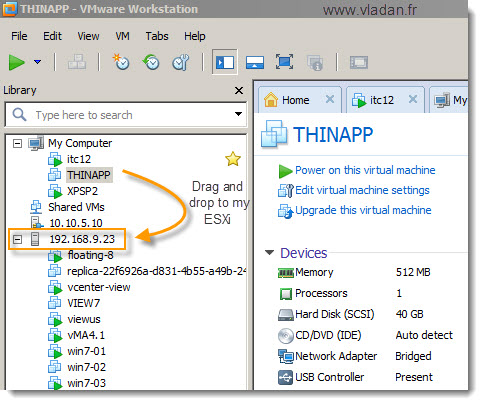Open the Edit menu
Viewport: 483px width, 405px height.
click(x=52, y=36)
